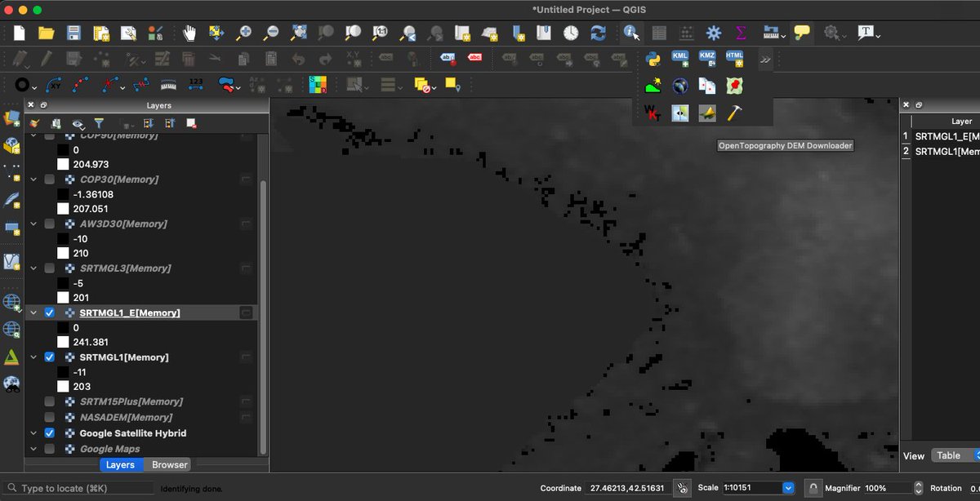Click the red pushpin map plugin icon
The height and width of the screenshot is (501, 980).
[734, 86]
